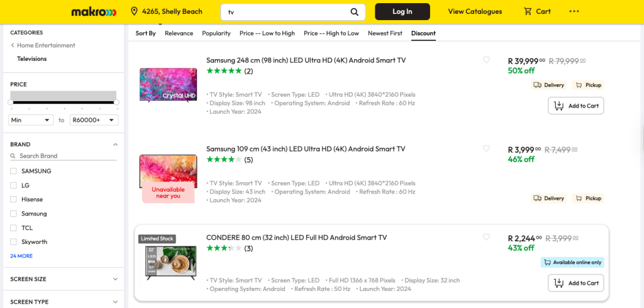644x308 pixels.
Task: Add Samsung 98 inch TV to cart
Action: click(x=576, y=106)
